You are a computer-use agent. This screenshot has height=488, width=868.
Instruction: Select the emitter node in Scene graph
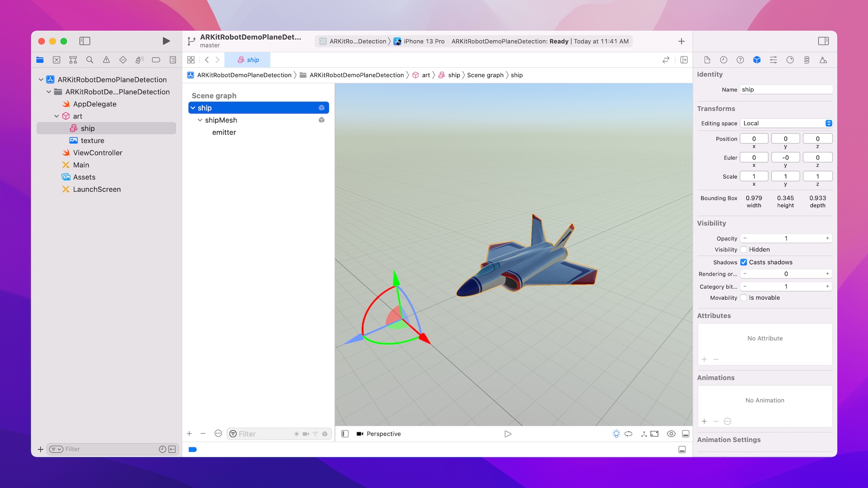pyautogui.click(x=224, y=132)
